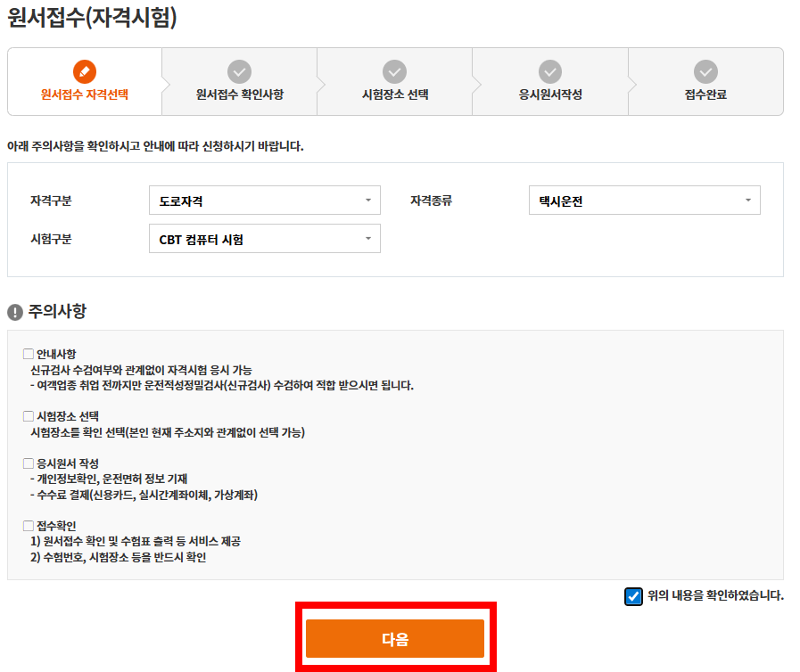Click the orange pencil icon for 원서접수 자격선택
Image resolution: width=800 pixels, height=672 pixels.
coord(85,72)
